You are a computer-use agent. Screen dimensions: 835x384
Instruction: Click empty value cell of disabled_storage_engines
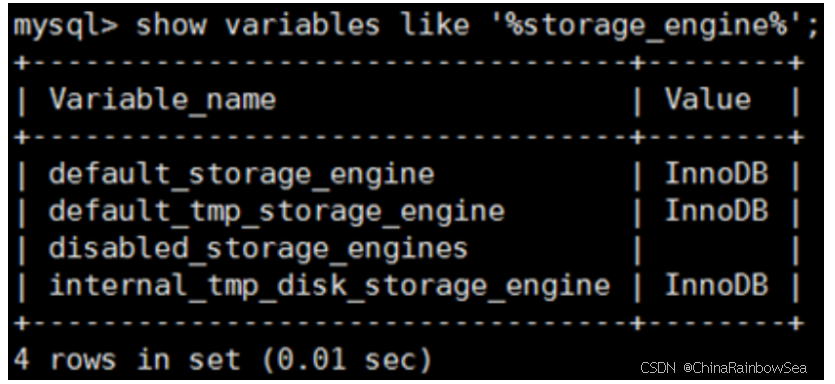pos(716,248)
